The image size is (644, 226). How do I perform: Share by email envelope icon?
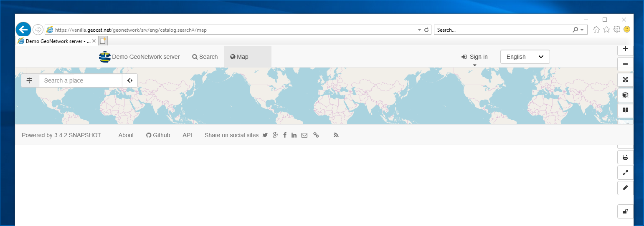click(304, 135)
